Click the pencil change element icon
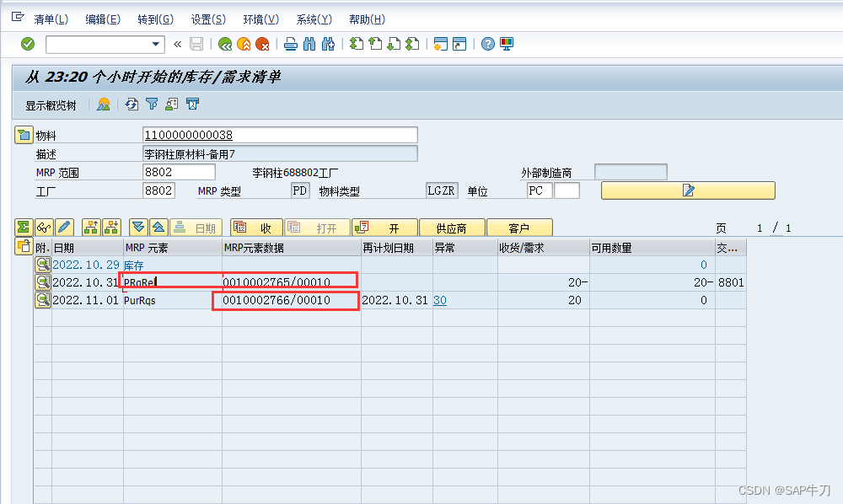The width and height of the screenshot is (843, 504). point(63,228)
